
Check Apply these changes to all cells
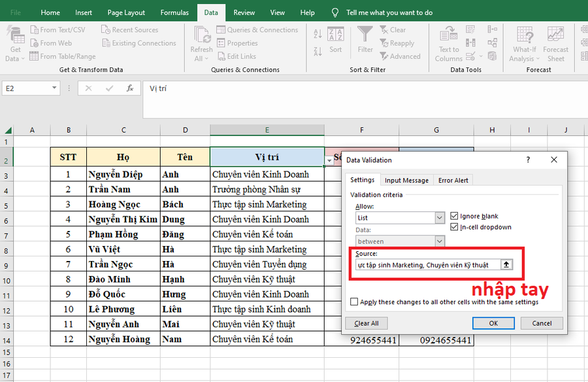pyautogui.click(x=354, y=302)
